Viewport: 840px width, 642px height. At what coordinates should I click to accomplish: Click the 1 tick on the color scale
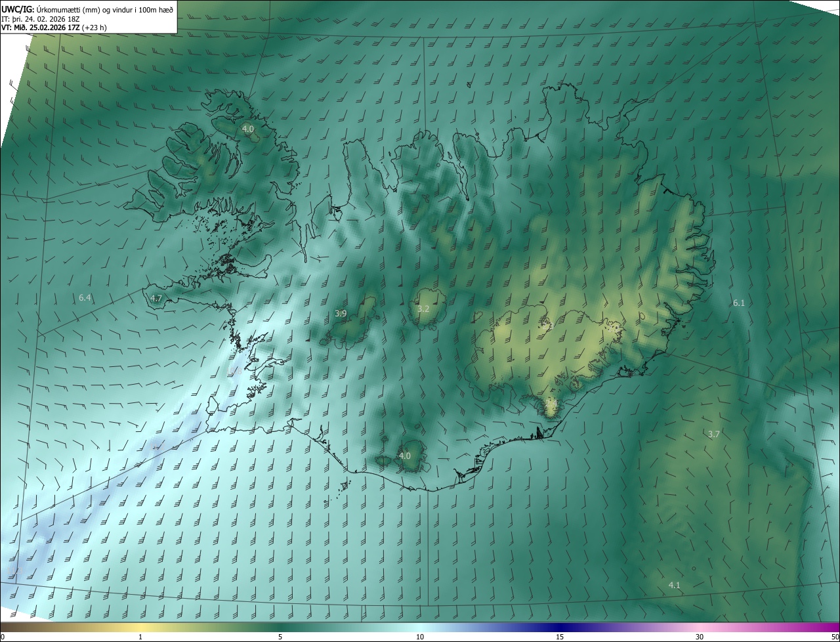click(140, 637)
